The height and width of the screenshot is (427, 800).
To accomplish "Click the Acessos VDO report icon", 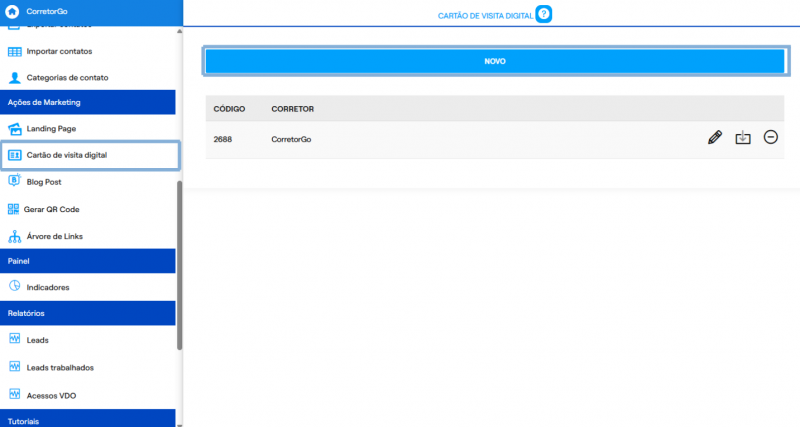I will coord(14,394).
